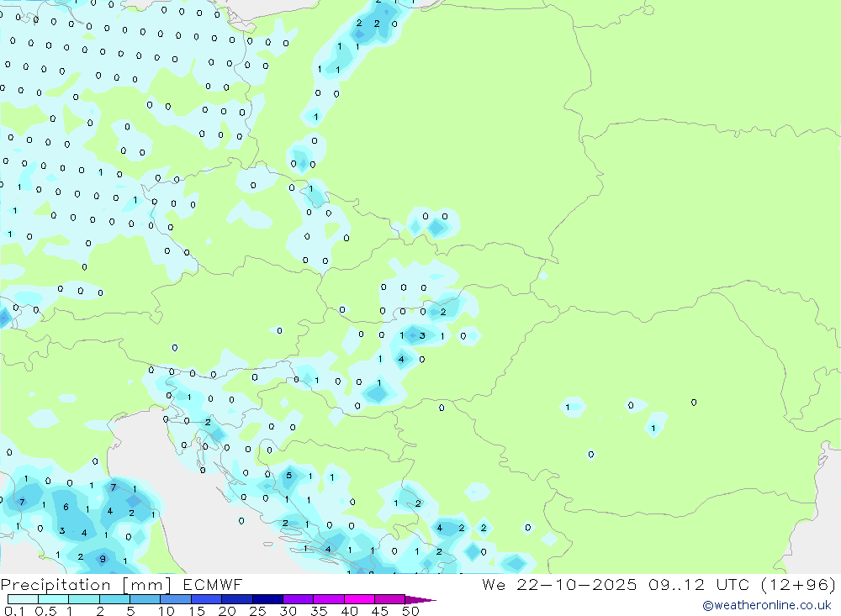Click the '5' precipitation value on map
The image size is (841, 616).
(289, 476)
